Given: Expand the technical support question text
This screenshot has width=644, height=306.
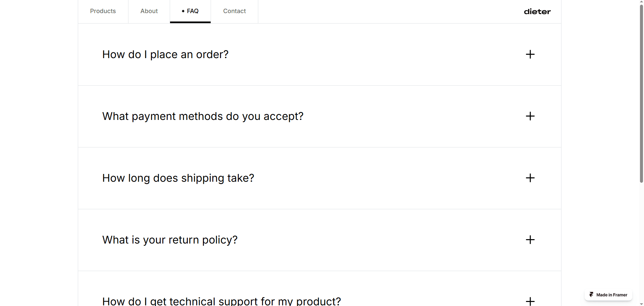Looking at the screenshot, I should 221,301.
